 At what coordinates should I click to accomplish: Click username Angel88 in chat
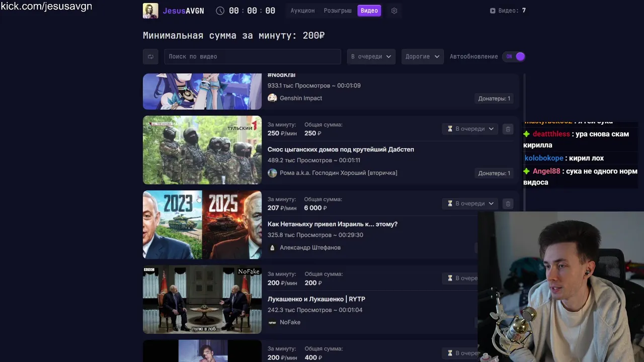pyautogui.click(x=546, y=171)
